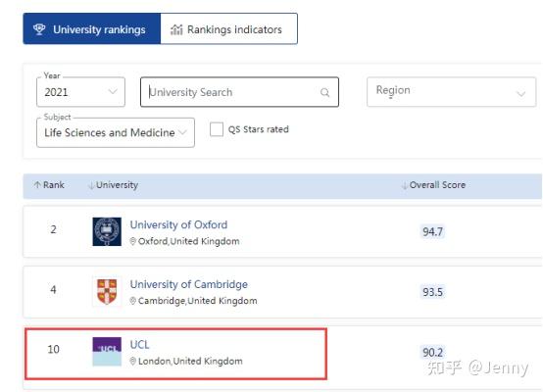Screen dimensions: 543x392
Task: Click into the University Search field
Action: pyautogui.click(x=239, y=92)
